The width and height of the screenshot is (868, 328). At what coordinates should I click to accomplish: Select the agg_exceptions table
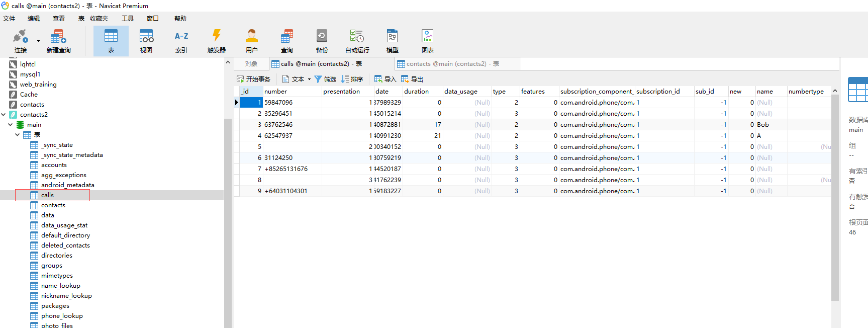tap(63, 175)
